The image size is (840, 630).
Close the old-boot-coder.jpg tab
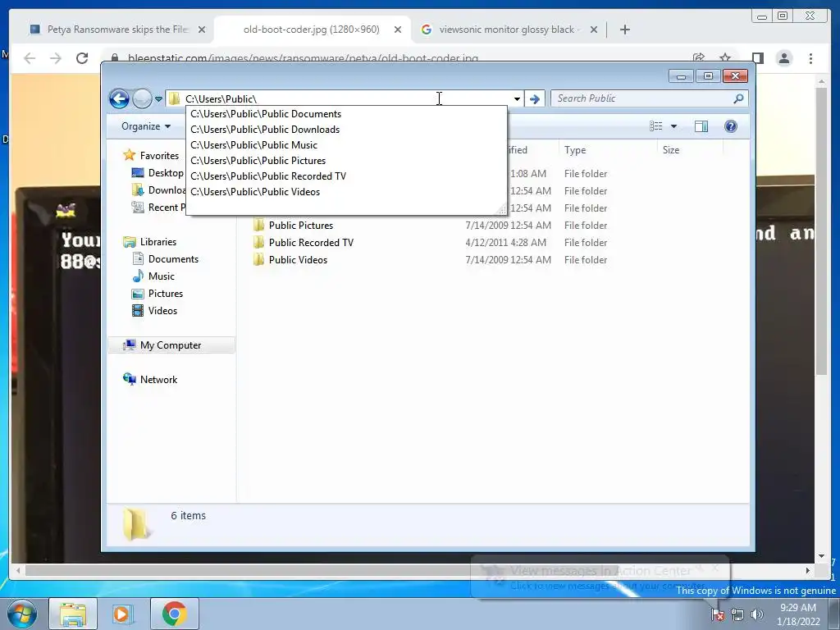398,30
